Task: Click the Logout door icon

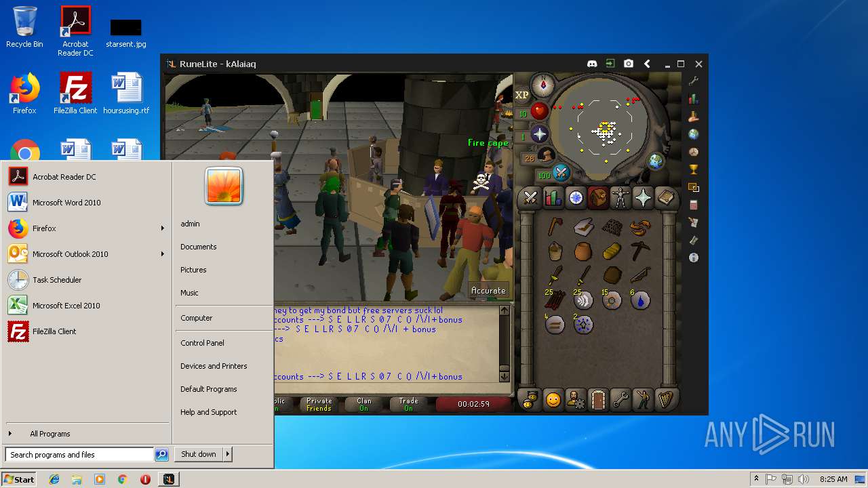Action: pyautogui.click(x=597, y=400)
